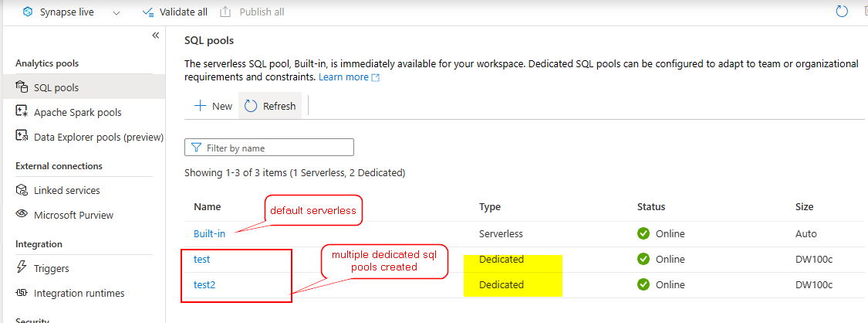Click the Data Explorer pools sidebar icon
Image resolution: width=868 pixels, height=323 pixels.
[x=22, y=136]
